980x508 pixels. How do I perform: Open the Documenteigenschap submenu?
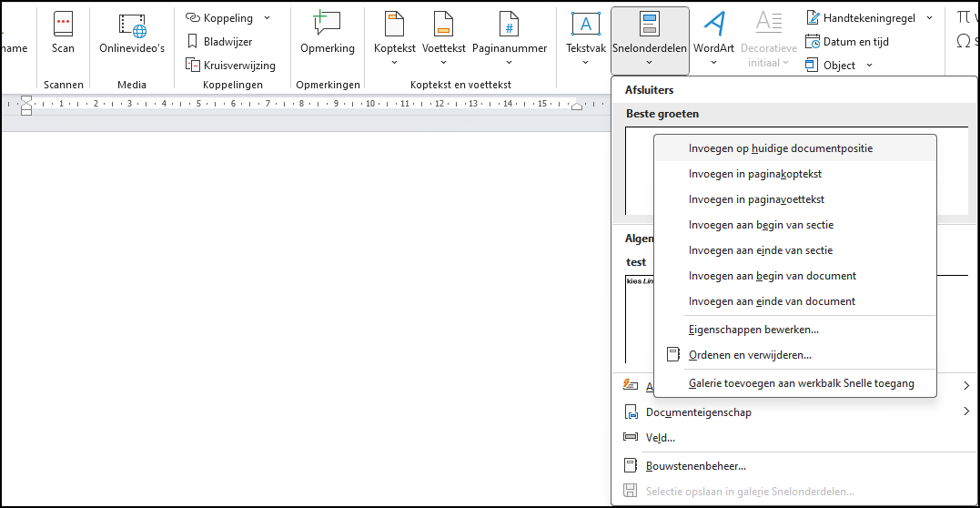[793, 412]
